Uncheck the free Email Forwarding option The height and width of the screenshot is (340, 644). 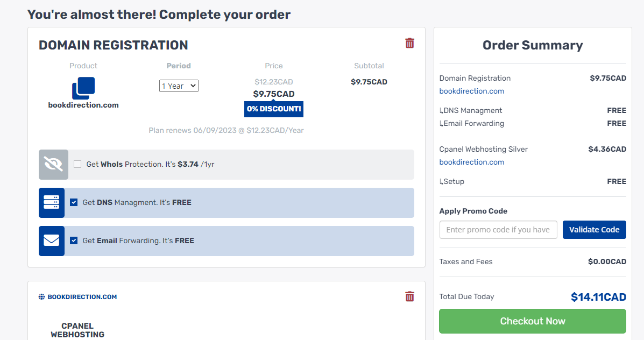click(74, 240)
